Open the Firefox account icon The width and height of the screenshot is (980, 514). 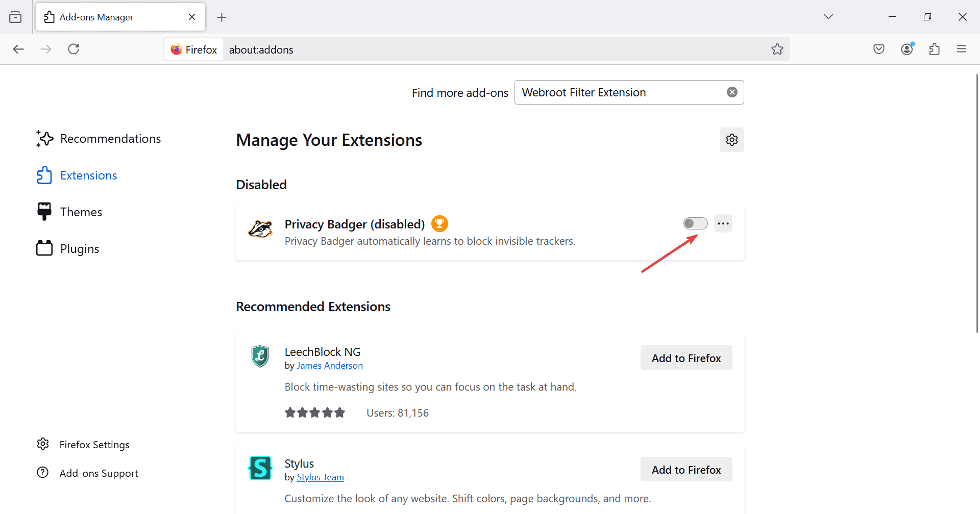point(907,49)
